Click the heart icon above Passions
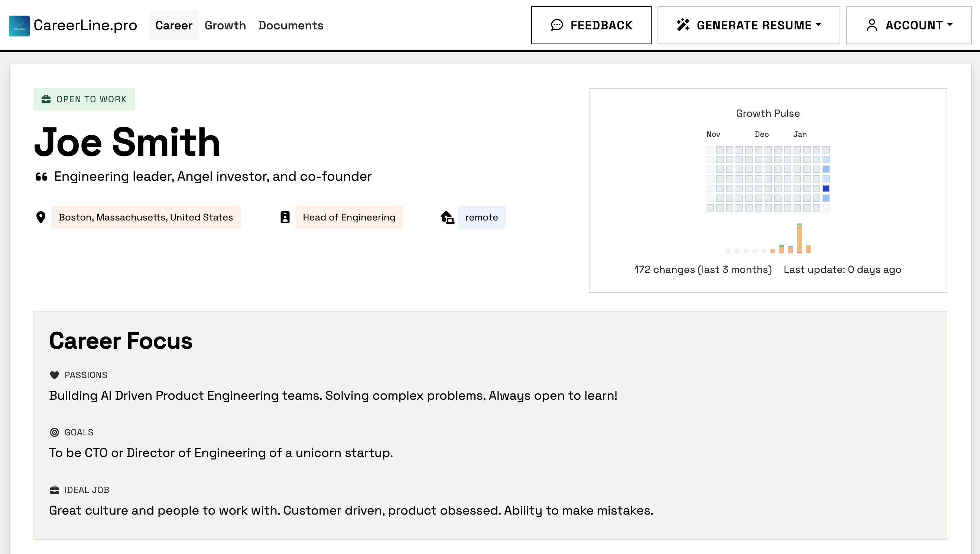 [54, 374]
